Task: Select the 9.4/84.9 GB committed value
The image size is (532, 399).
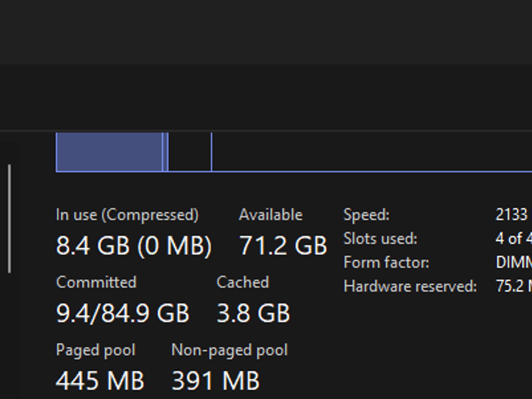Action: pyautogui.click(x=122, y=313)
